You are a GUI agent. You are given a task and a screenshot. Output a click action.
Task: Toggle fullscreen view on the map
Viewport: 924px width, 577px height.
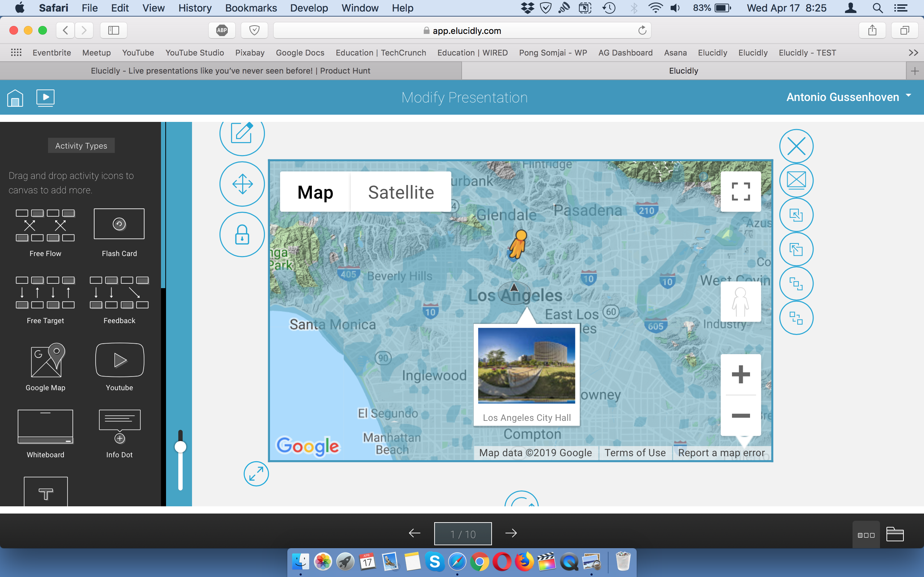tap(740, 191)
